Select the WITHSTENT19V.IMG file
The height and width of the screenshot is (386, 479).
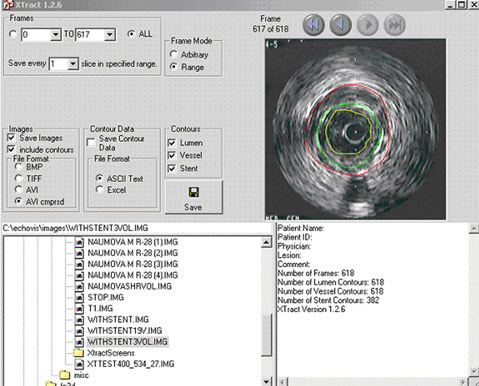[125, 331]
